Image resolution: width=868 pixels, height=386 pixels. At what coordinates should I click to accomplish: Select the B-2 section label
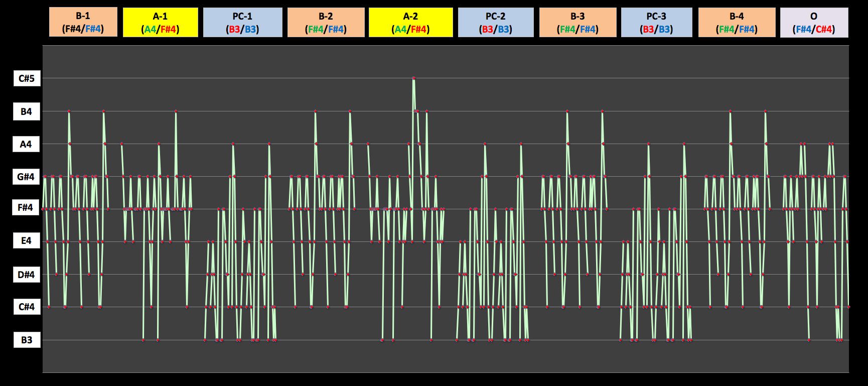[x=326, y=22]
